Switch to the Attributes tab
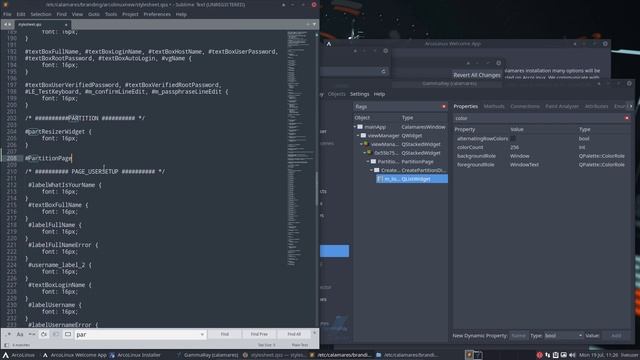This screenshot has height=360, width=640. click(x=596, y=106)
